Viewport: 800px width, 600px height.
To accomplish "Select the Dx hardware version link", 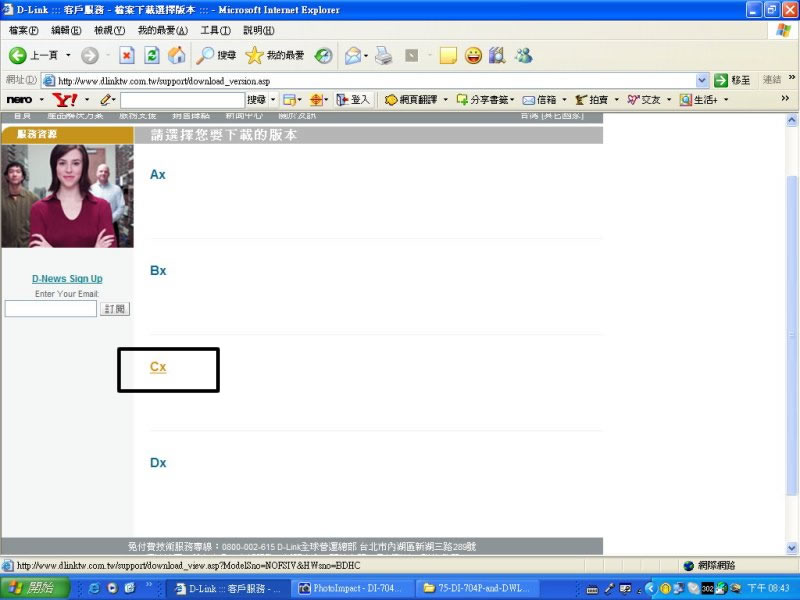I will (158, 463).
